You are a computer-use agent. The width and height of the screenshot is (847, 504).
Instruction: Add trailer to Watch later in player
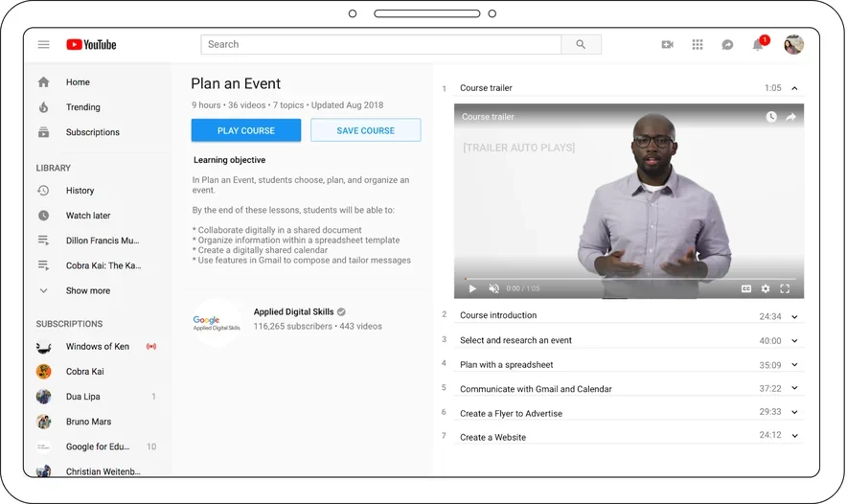[771, 117]
